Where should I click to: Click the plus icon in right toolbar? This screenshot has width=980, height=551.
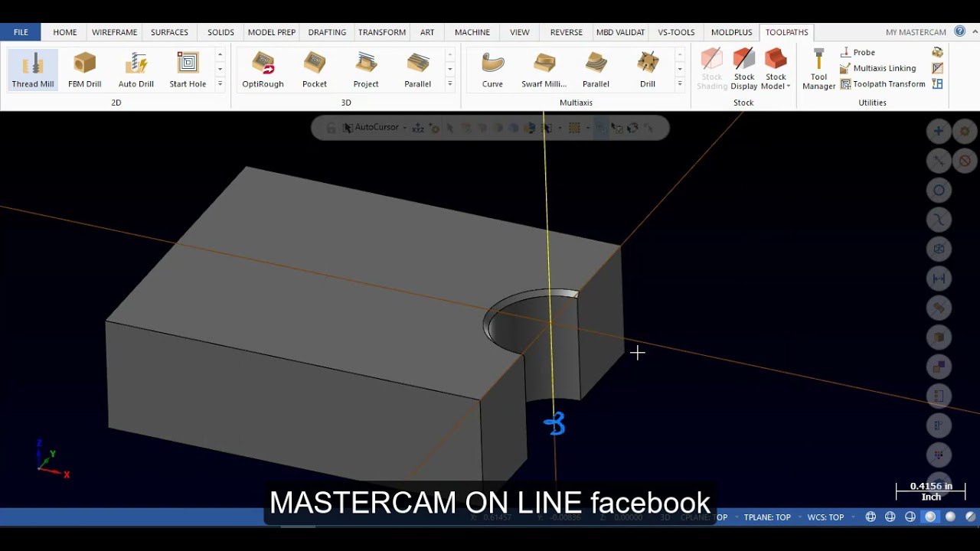pyautogui.click(x=939, y=132)
